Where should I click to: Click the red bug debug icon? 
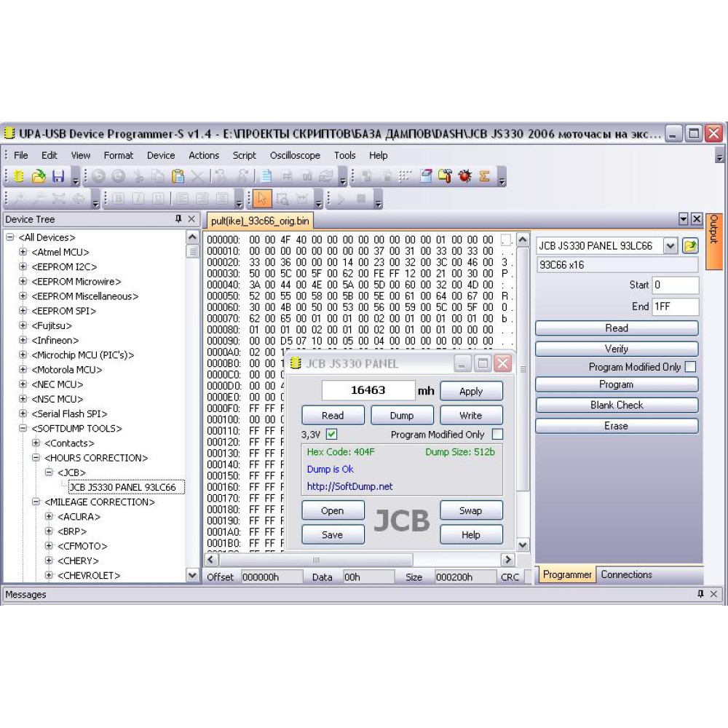(x=464, y=176)
